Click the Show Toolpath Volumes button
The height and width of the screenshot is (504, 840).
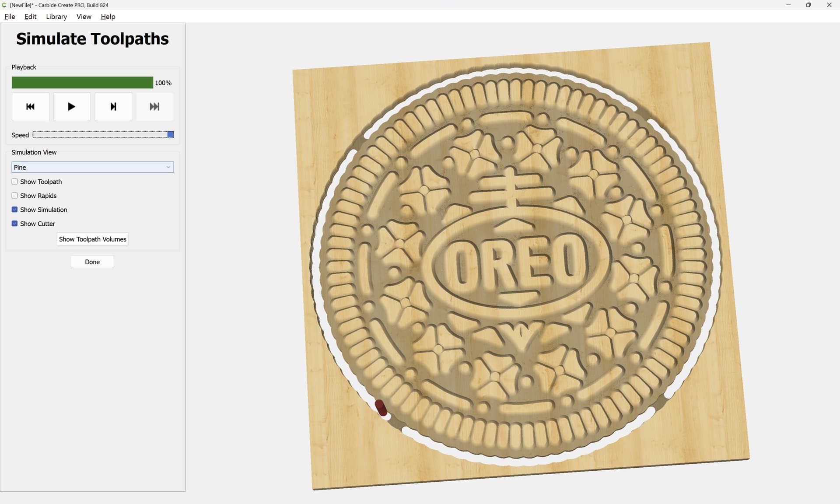click(92, 239)
